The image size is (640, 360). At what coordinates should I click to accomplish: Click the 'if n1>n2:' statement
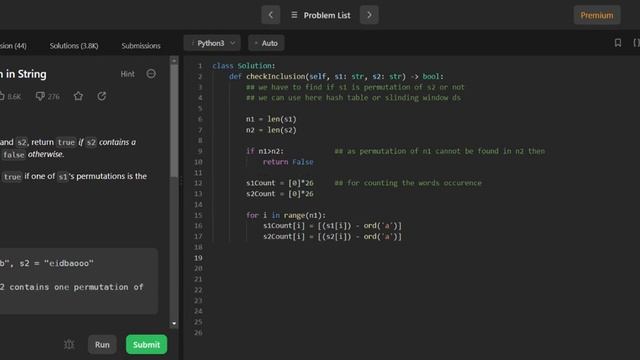(264, 151)
